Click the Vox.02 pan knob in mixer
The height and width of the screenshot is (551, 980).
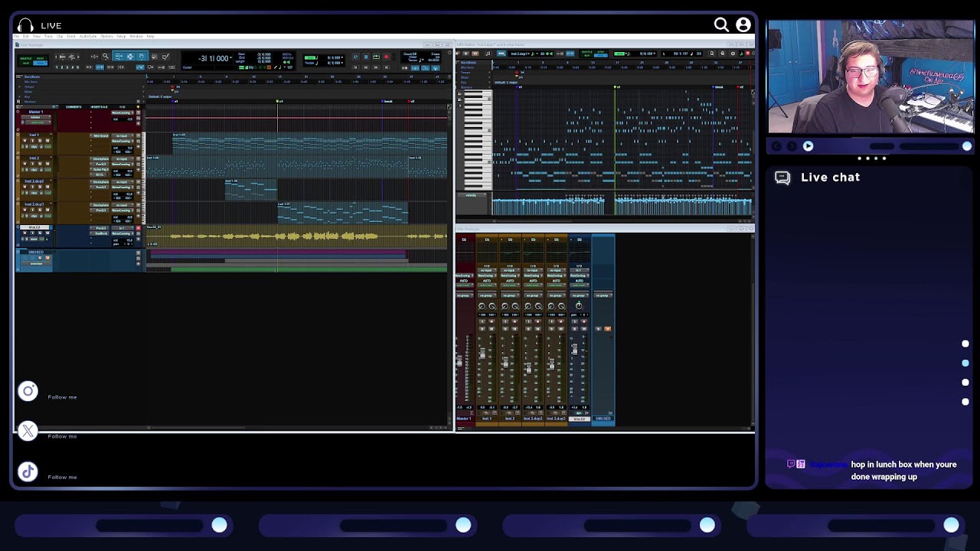point(579,306)
